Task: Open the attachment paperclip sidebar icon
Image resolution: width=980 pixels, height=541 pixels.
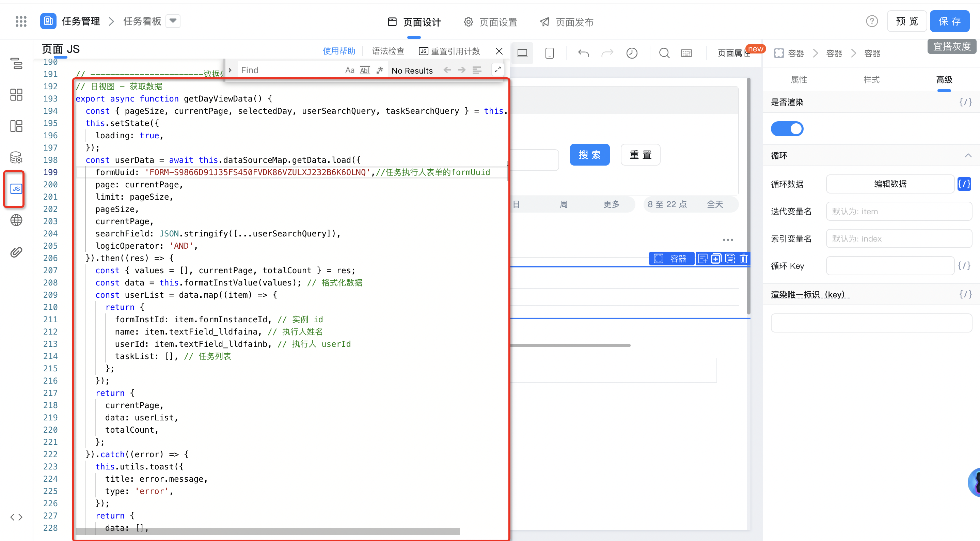Action: (16, 252)
